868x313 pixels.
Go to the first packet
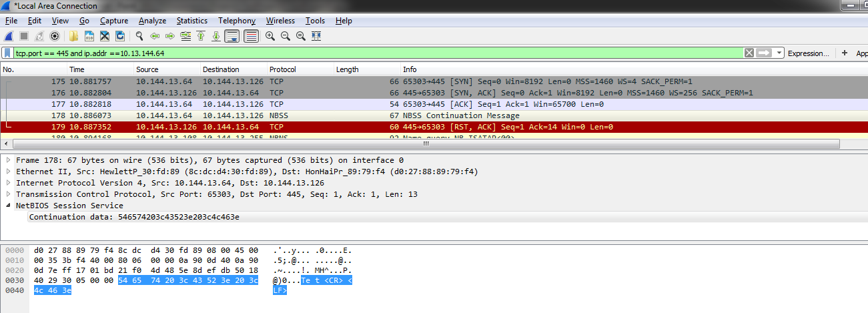(x=201, y=36)
